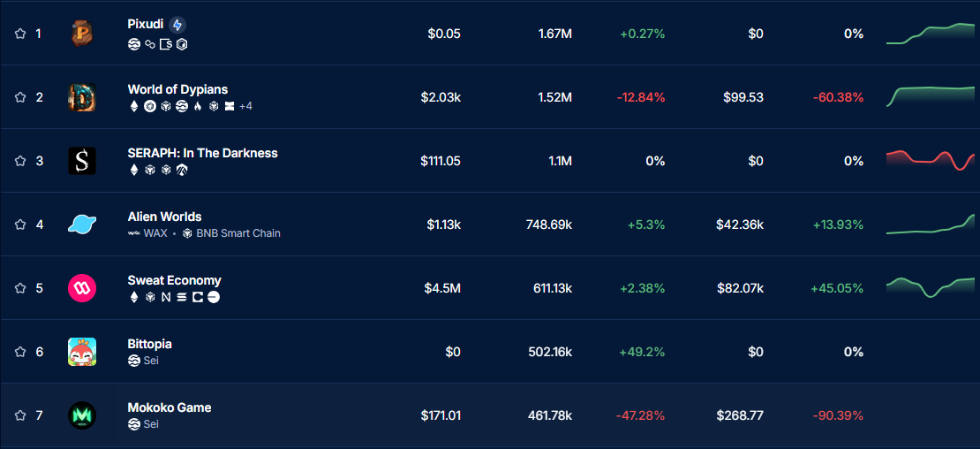Click the Pixudi game logo icon
The width and height of the screenshot is (980, 449).
point(82,34)
